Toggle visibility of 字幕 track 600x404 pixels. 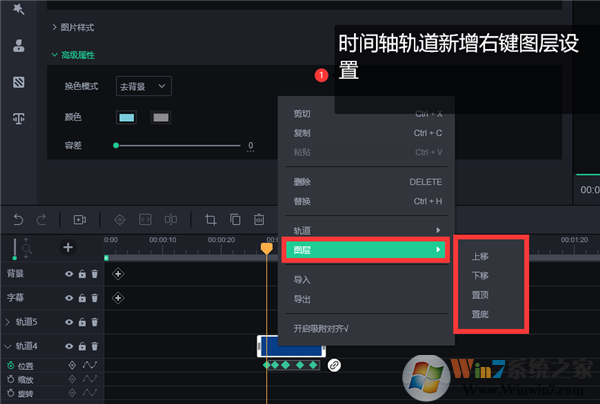69,298
